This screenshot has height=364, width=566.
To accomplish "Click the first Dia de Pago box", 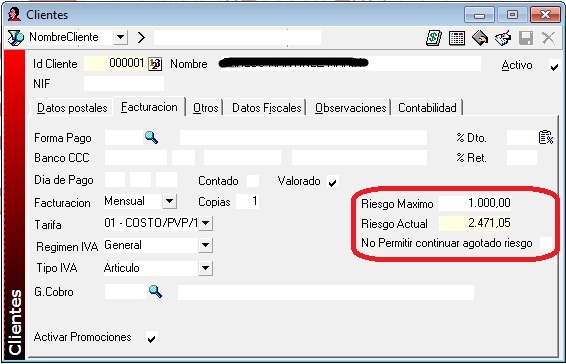I will [115, 180].
